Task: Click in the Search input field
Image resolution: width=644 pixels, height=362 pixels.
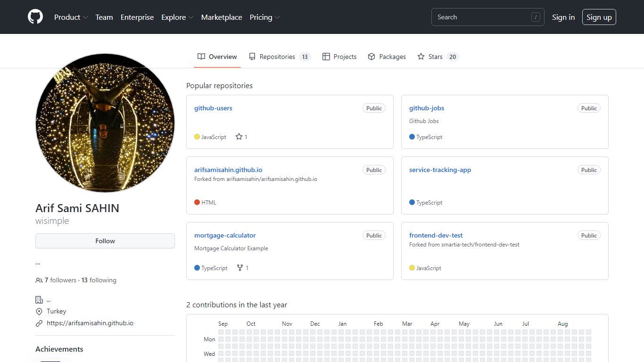Action: tap(488, 17)
